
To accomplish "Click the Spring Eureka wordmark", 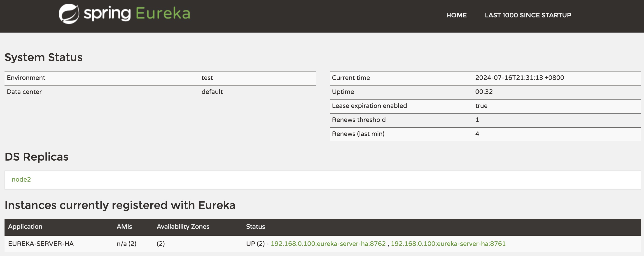I will point(137,14).
